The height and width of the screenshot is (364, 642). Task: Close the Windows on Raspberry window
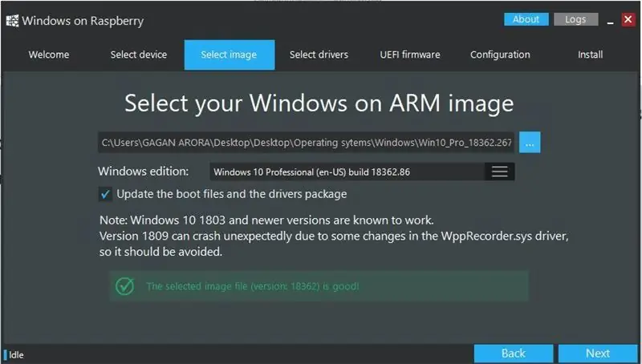[628, 19]
